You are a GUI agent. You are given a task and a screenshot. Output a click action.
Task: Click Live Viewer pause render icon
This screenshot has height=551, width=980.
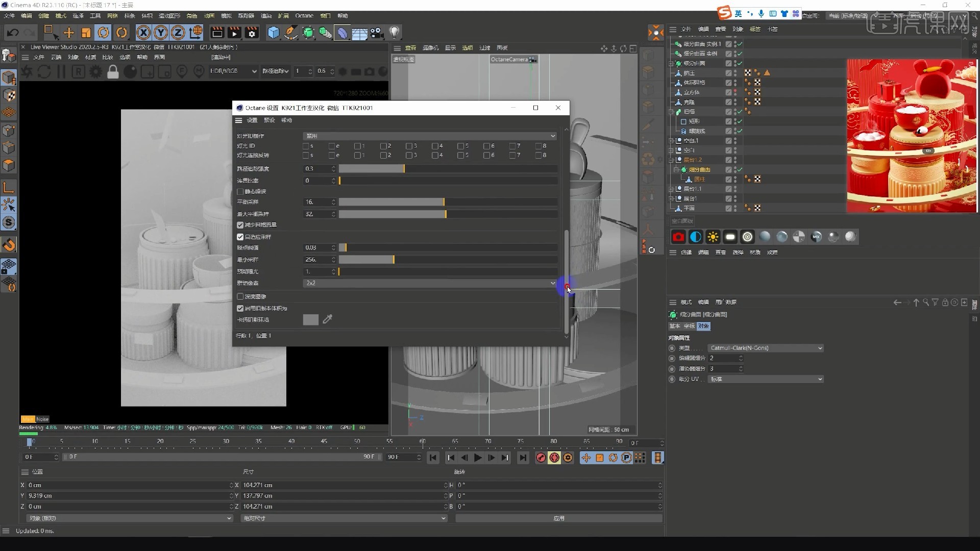61,71
